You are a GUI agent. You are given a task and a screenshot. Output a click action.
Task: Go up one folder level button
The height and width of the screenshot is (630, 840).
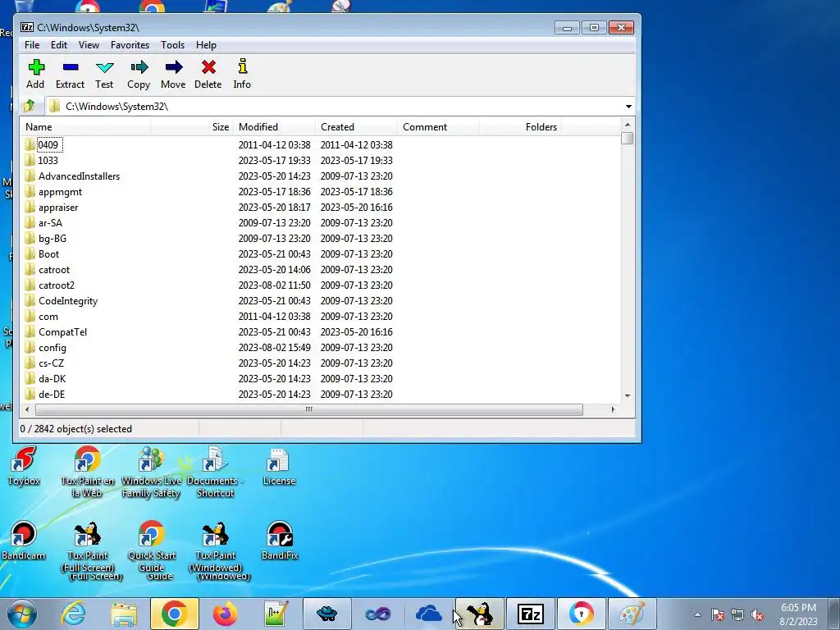30,106
